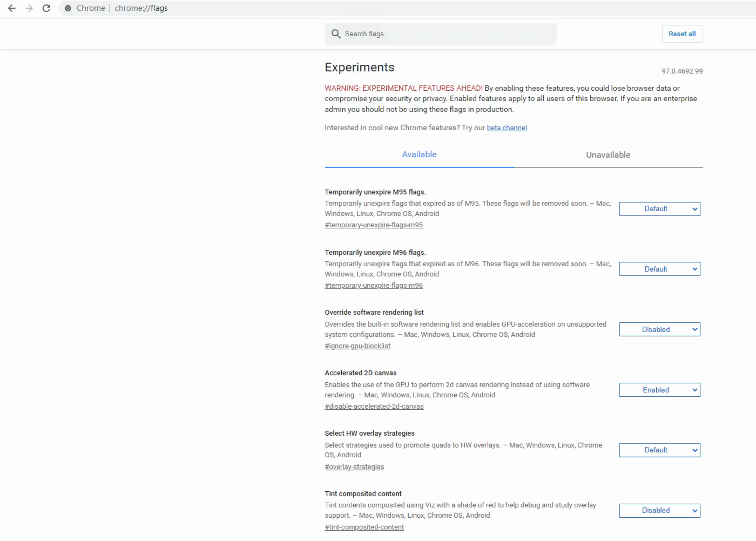The image size is (756, 541).
Task: Switch to the Unavailable tab
Action: (x=608, y=155)
